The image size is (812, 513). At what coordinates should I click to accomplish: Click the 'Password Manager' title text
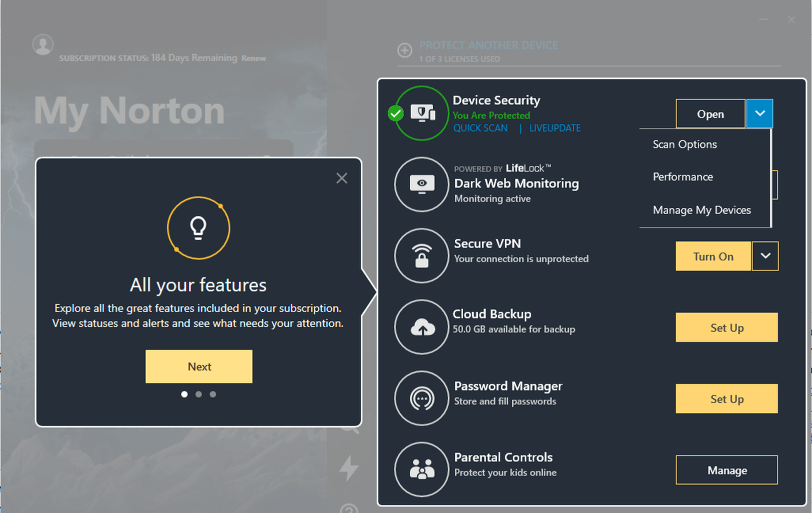click(x=508, y=386)
